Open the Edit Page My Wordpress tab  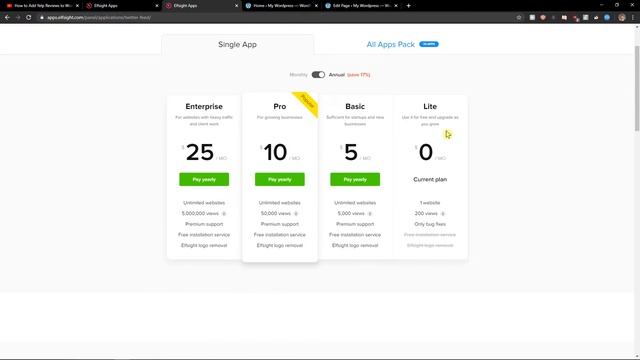(x=361, y=6)
